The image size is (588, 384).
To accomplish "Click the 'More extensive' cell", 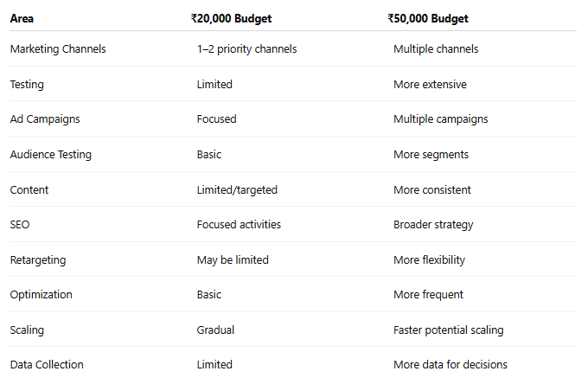I will pos(430,85).
